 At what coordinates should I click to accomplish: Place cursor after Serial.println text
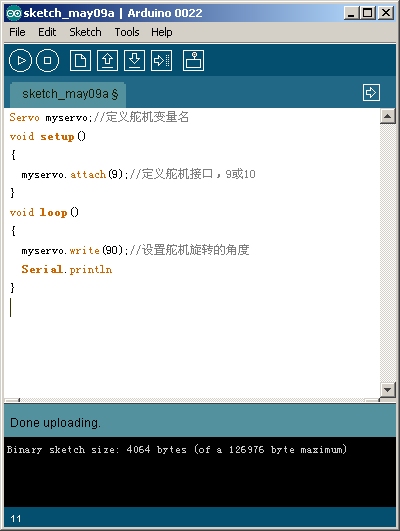tap(113, 270)
